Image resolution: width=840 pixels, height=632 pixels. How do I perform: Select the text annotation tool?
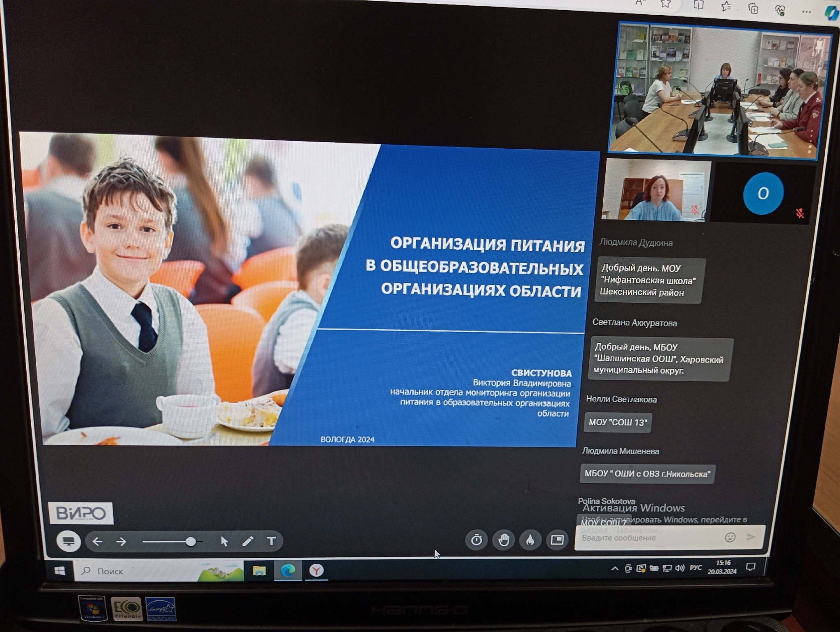point(271,541)
